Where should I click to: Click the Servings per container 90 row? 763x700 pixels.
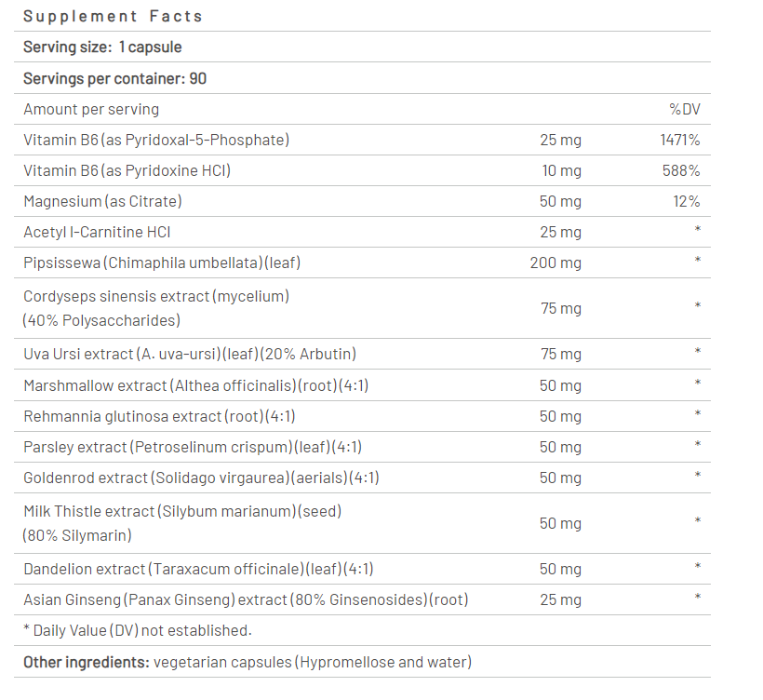point(114,78)
